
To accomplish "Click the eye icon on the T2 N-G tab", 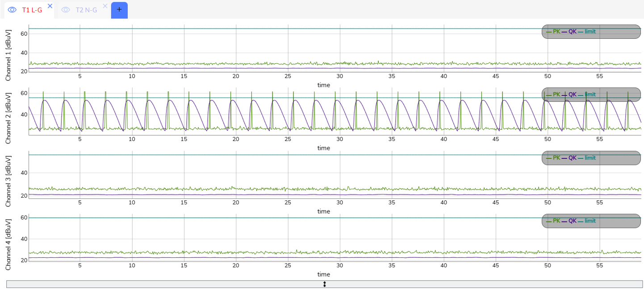I will (66, 9).
